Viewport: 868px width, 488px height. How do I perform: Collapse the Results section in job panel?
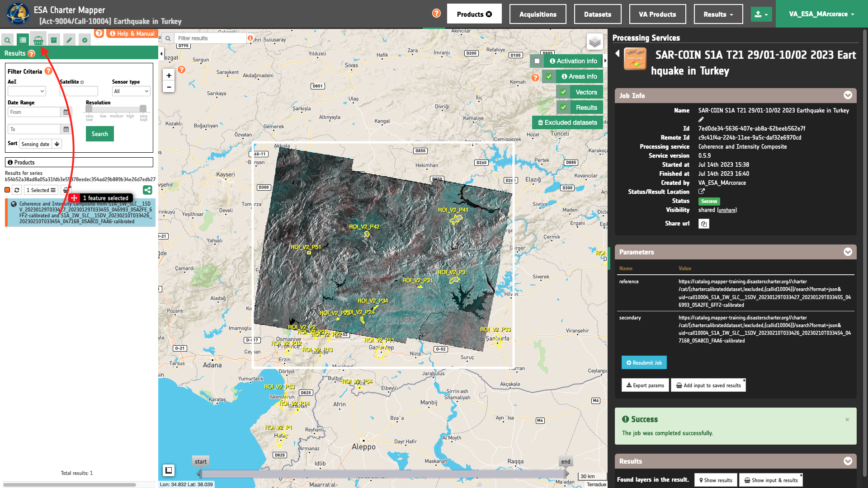pos(848,461)
